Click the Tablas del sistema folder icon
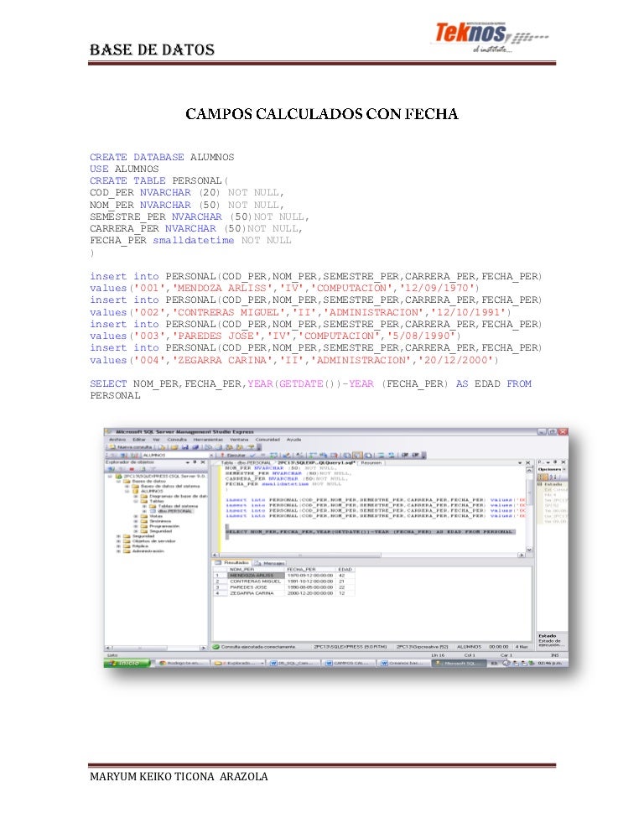This screenshot has height=834, width=644. [x=153, y=506]
